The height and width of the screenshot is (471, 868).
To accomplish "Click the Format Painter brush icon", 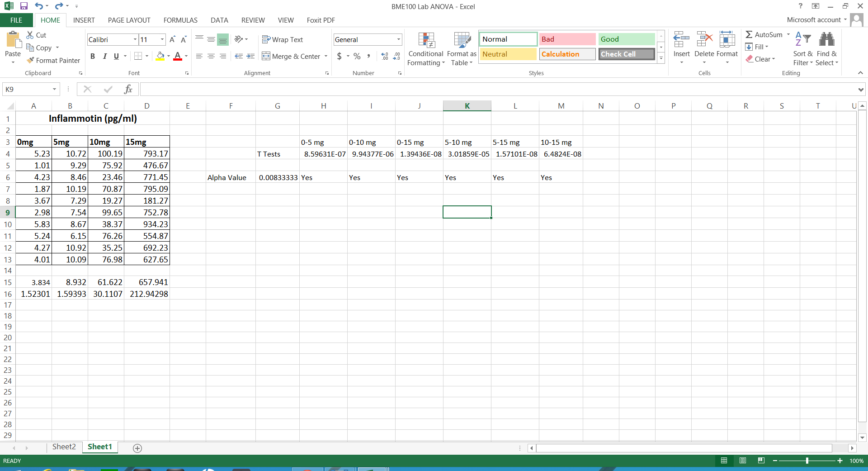I will pos(30,60).
